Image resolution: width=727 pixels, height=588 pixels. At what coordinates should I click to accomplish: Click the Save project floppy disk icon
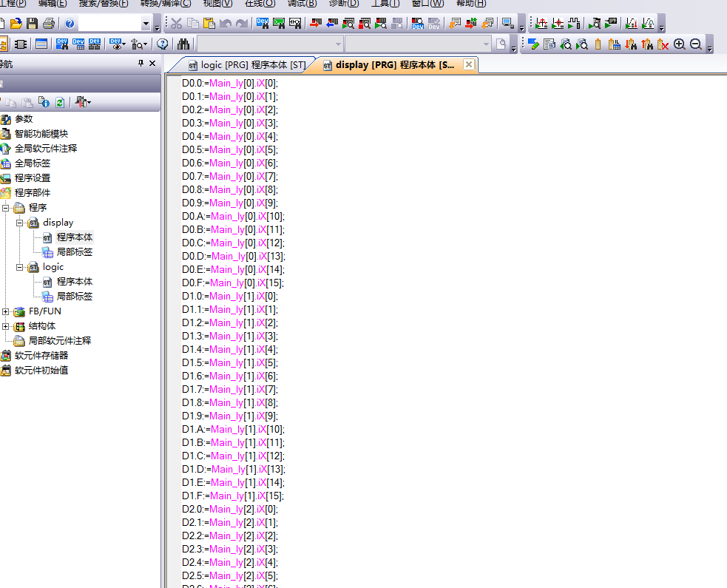point(33,24)
